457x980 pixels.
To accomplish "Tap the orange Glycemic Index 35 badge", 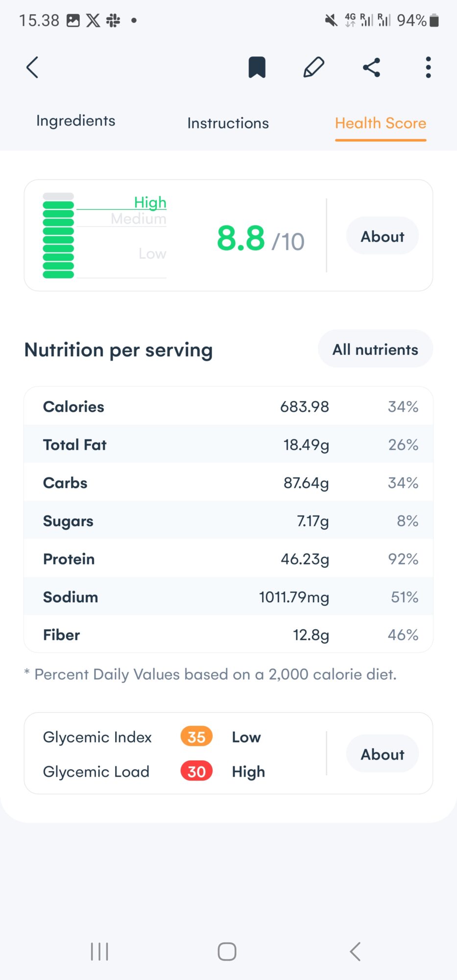I will click(x=196, y=737).
